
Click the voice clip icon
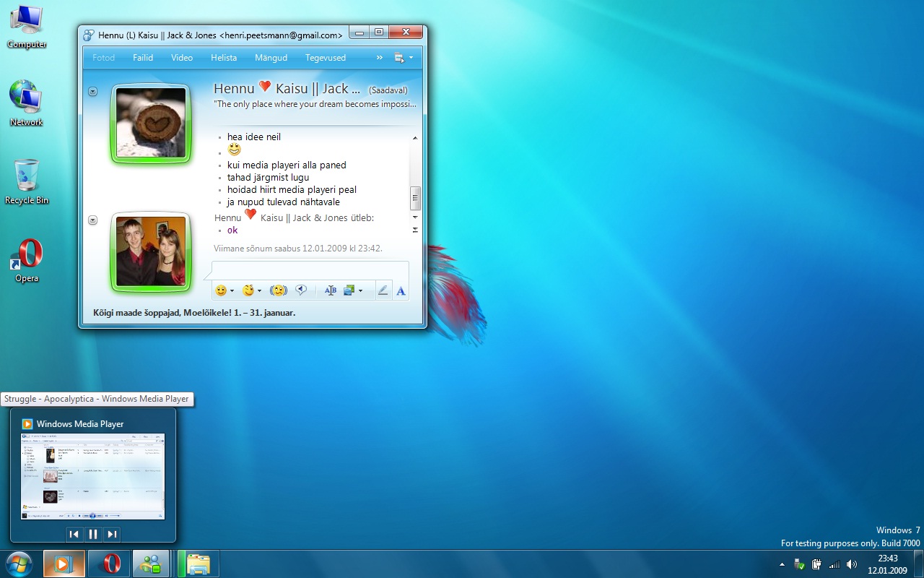302,290
